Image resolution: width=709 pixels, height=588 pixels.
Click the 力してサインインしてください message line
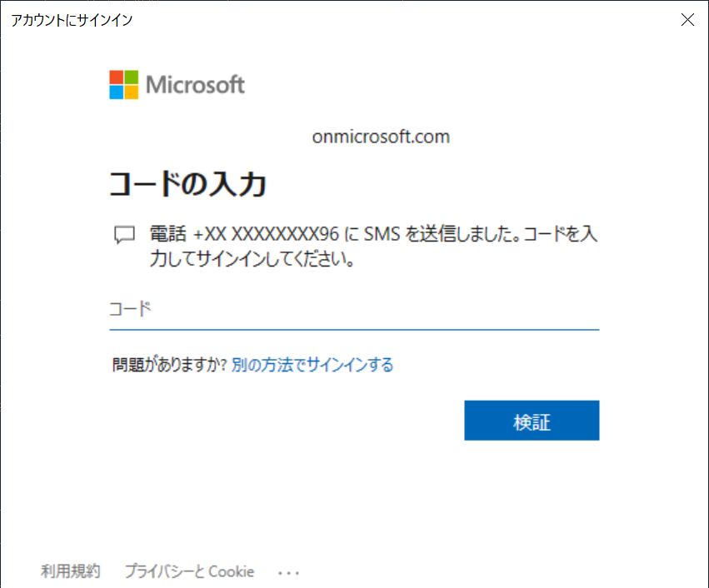(x=252, y=259)
